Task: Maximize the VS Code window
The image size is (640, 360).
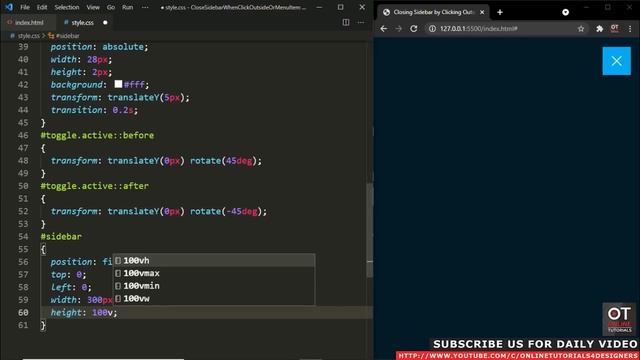Action: (x=340, y=7)
